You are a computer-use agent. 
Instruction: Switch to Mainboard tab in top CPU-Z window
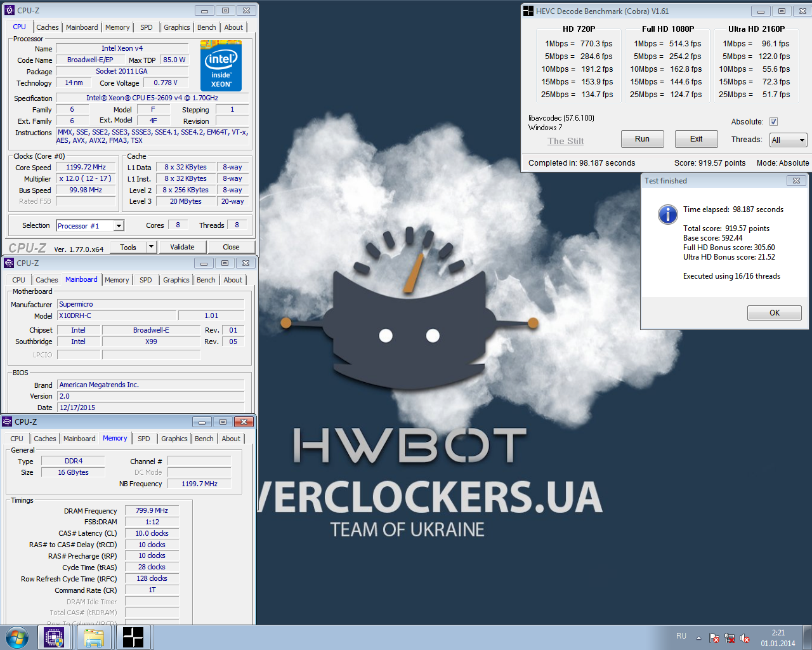point(82,27)
